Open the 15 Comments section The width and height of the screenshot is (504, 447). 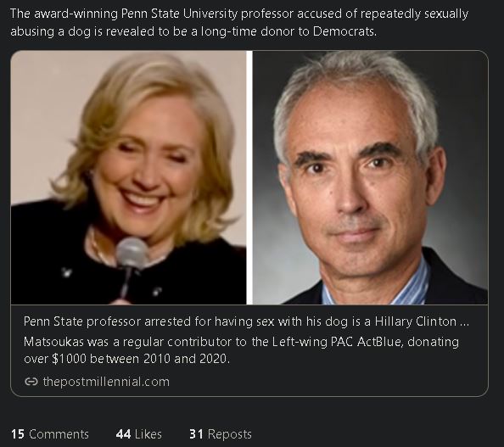(x=50, y=433)
